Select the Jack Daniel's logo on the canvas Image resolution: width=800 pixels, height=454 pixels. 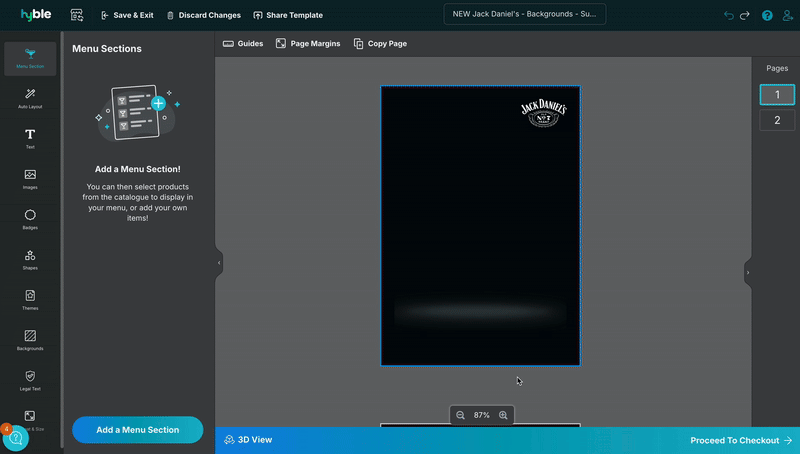coord(544,113)
